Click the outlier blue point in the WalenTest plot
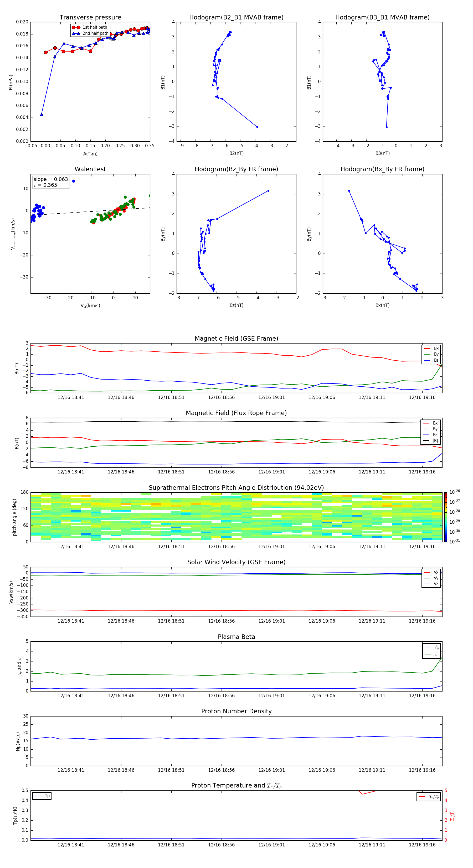Viewport: 473px width, 868px height. 74,181
